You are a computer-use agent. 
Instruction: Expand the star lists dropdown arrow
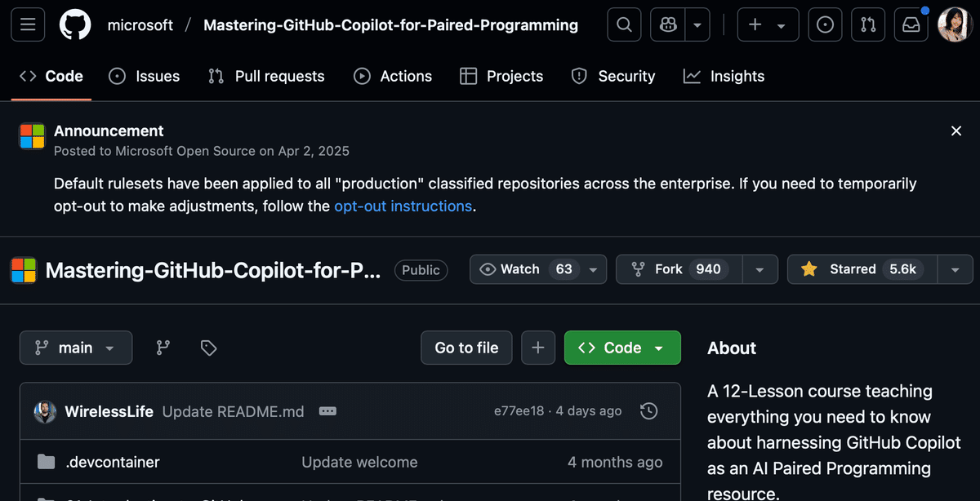[x=955, y=269]
